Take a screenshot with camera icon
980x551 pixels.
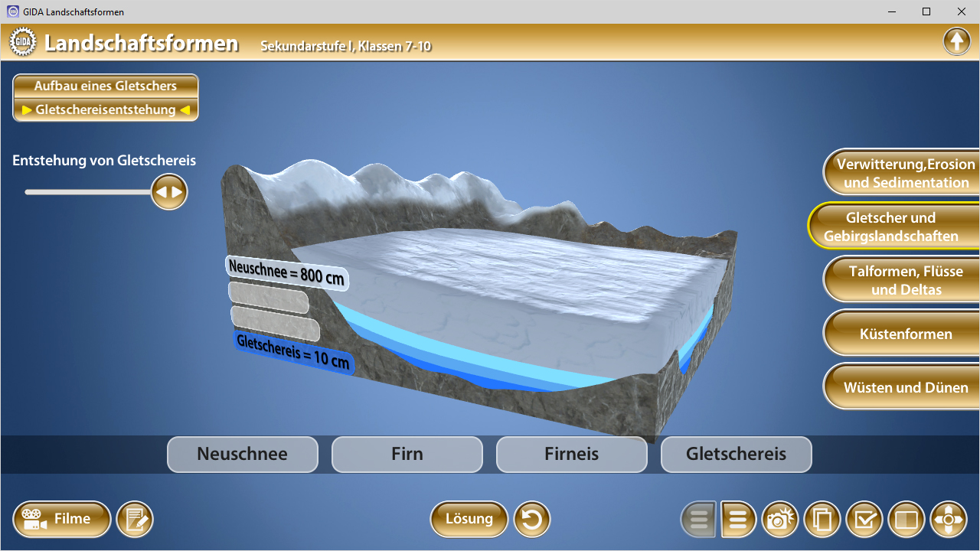(x=780, y=520)
